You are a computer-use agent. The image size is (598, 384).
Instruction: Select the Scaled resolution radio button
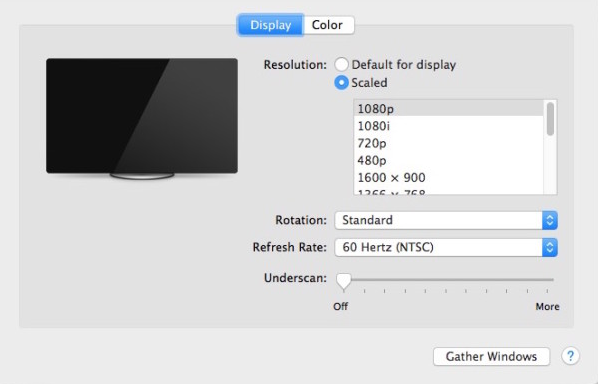[x=341, y=83]
